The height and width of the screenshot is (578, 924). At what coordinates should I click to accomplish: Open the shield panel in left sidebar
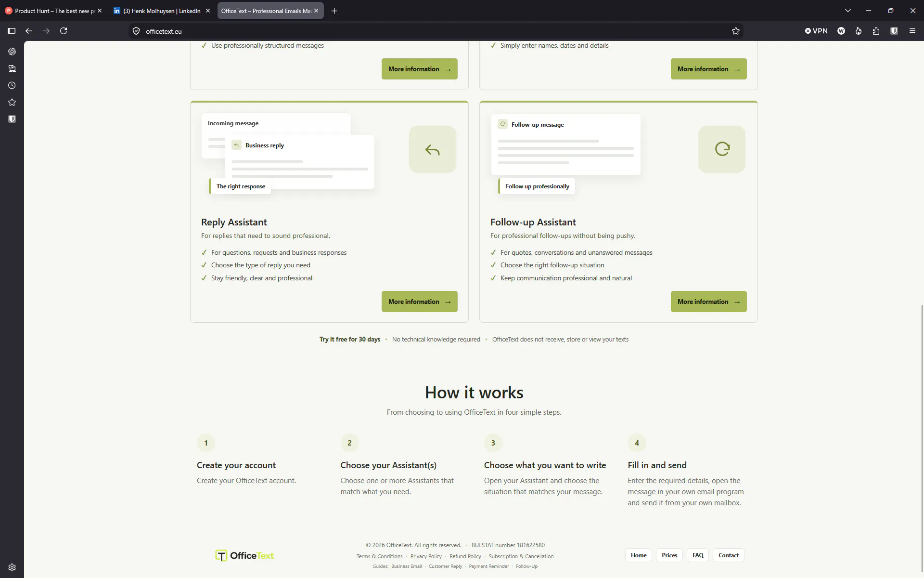(x=12, y=119)
